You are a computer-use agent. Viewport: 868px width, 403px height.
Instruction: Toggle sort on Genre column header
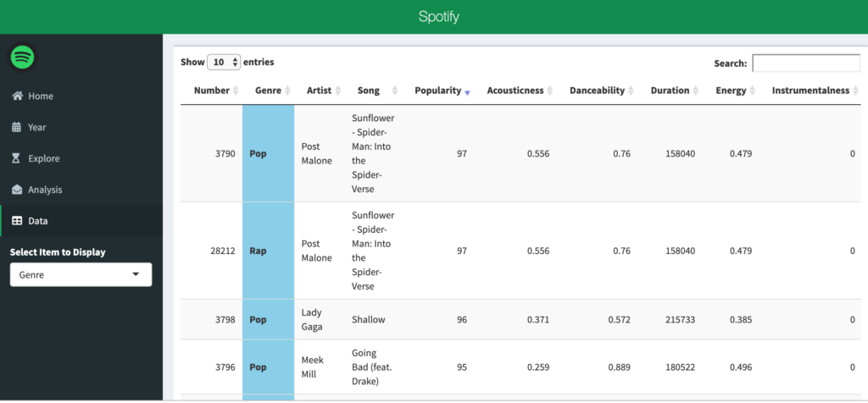(x=268, y=91)
